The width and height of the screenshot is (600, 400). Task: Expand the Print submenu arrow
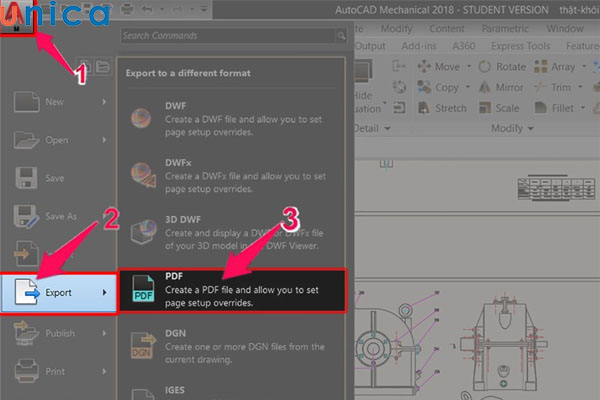coord(104,371)
